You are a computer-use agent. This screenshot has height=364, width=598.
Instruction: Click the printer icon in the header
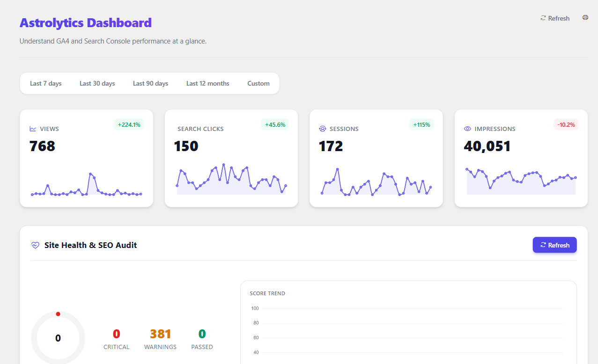click(585, 18)
